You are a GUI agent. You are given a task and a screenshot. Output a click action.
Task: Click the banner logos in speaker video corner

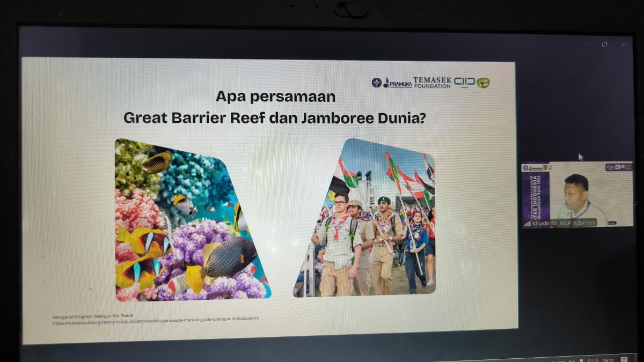(x=618, y=167)
